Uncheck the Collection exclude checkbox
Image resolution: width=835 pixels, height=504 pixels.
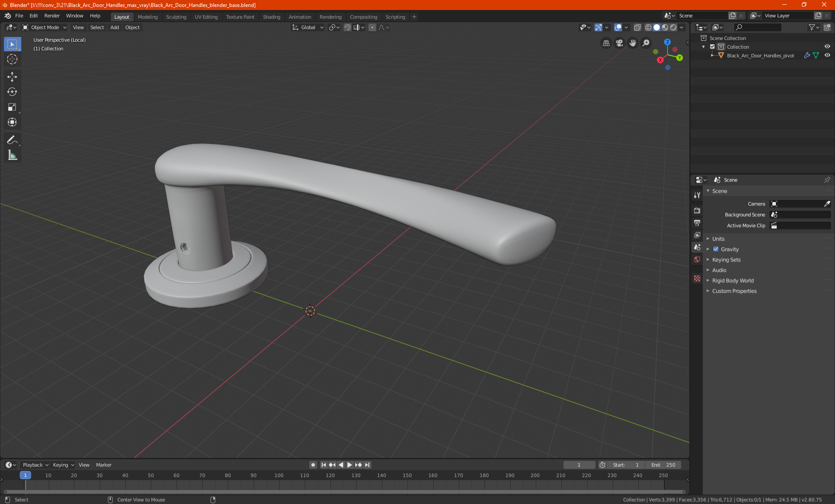point(712,47)
